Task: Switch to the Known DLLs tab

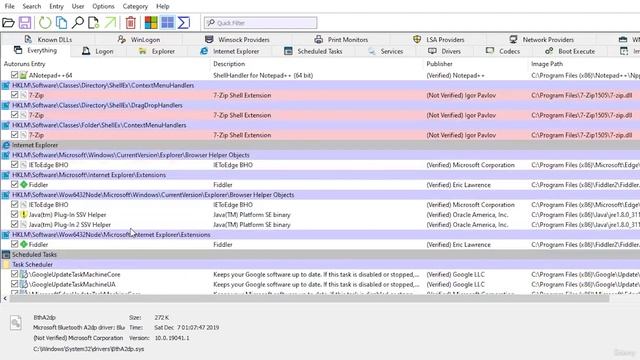Action: (48, 40)
